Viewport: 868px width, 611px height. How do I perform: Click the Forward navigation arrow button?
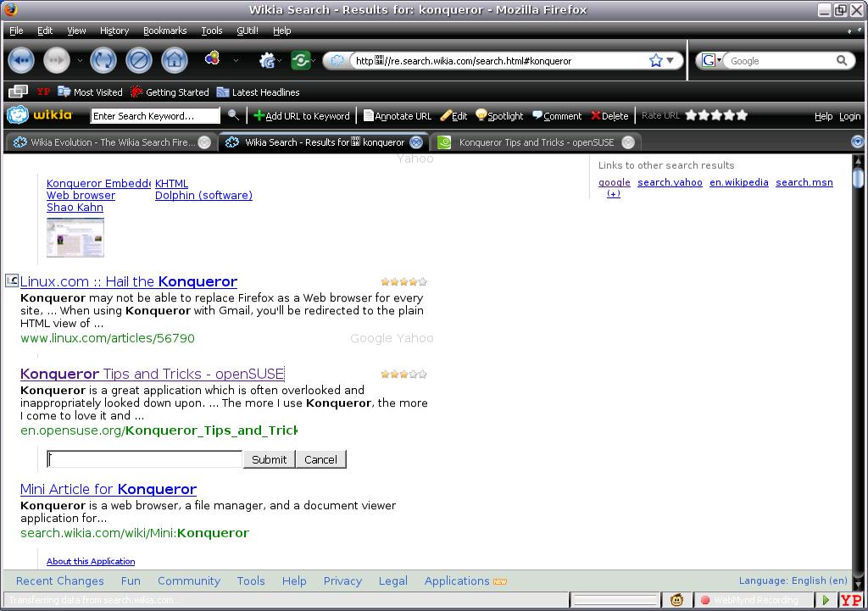click(57, 61)
